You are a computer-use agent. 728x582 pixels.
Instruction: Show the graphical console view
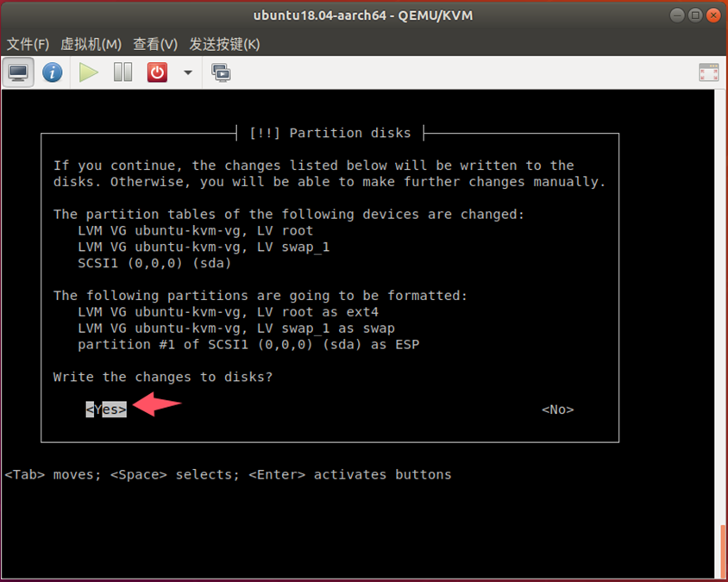18,72
